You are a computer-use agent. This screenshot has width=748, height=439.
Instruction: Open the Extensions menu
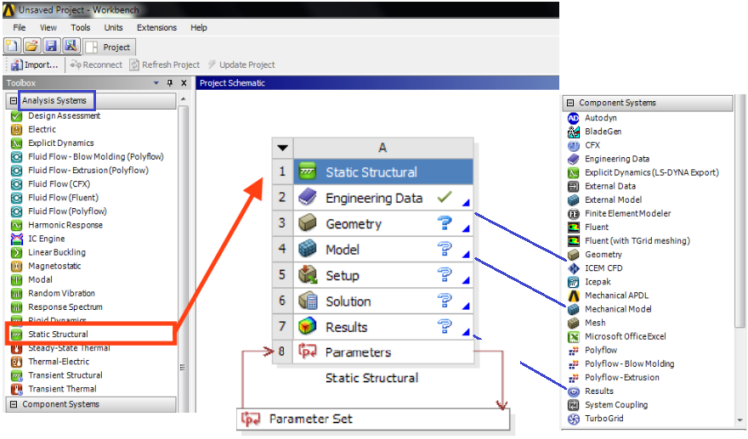[156, 28]
